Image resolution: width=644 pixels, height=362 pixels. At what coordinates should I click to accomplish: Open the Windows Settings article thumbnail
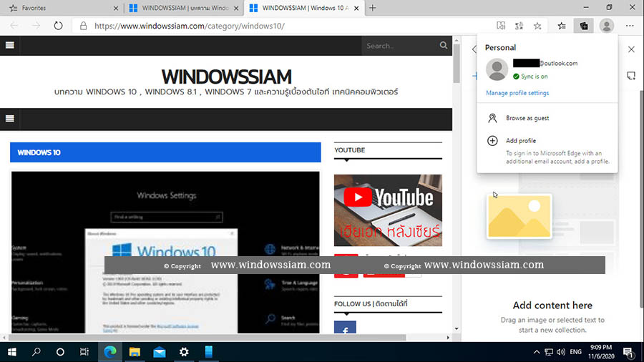click(x=165, y=253)
